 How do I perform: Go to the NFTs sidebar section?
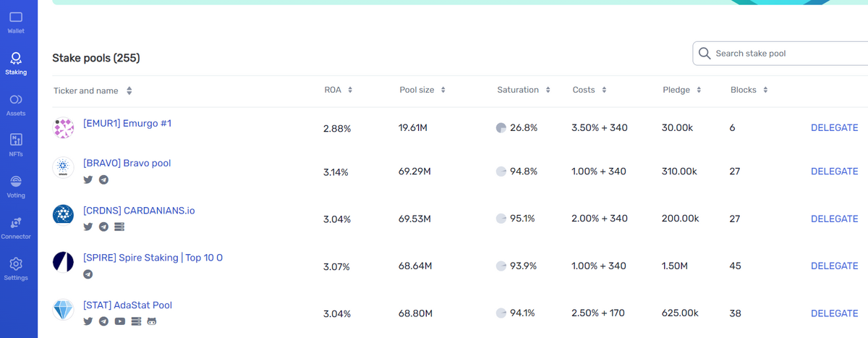click(x=16, y=145)
